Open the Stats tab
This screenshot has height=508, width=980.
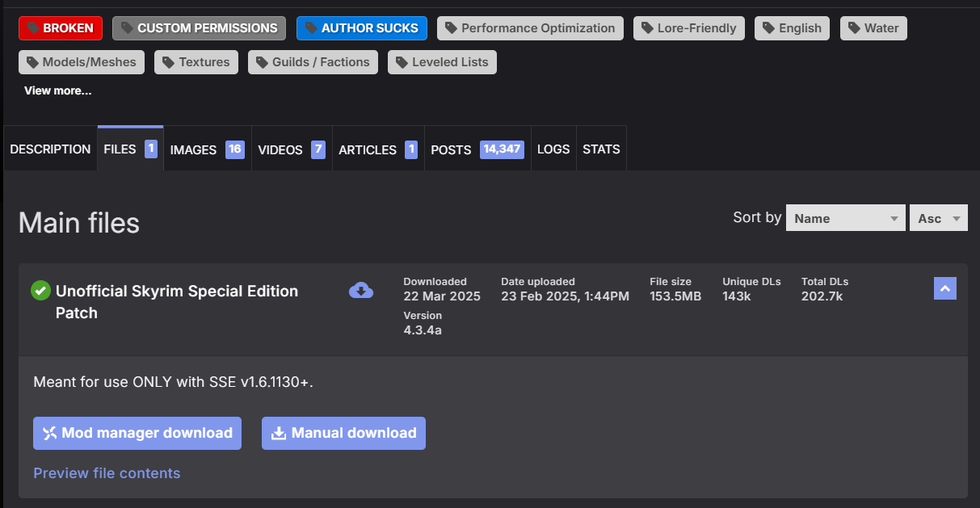(x=601, y=149)
